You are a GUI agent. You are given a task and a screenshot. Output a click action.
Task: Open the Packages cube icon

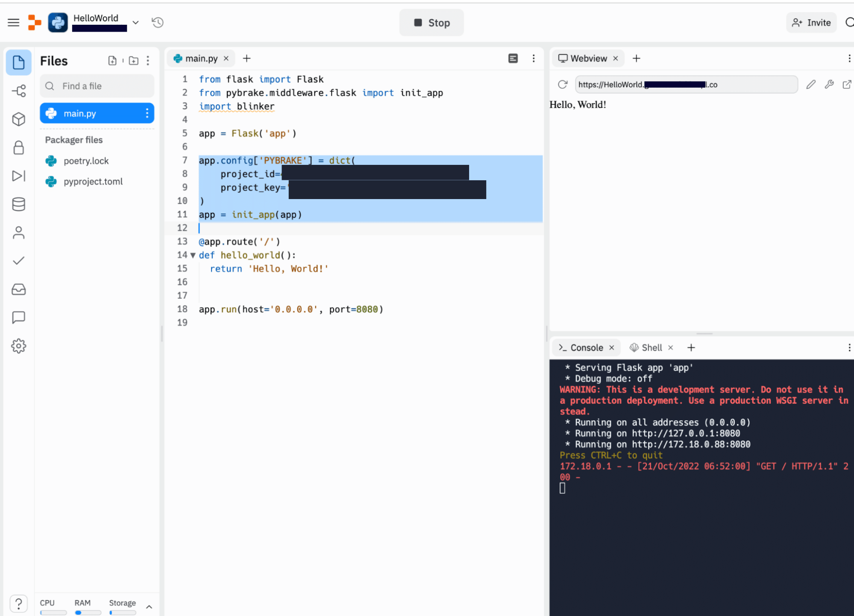(x=19, y=119)
